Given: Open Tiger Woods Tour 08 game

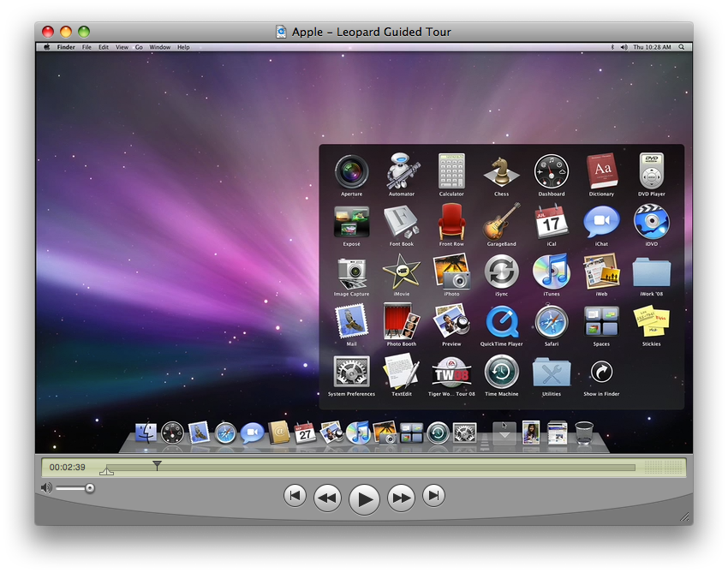Looking at the screenshot, I should point(451,372).
